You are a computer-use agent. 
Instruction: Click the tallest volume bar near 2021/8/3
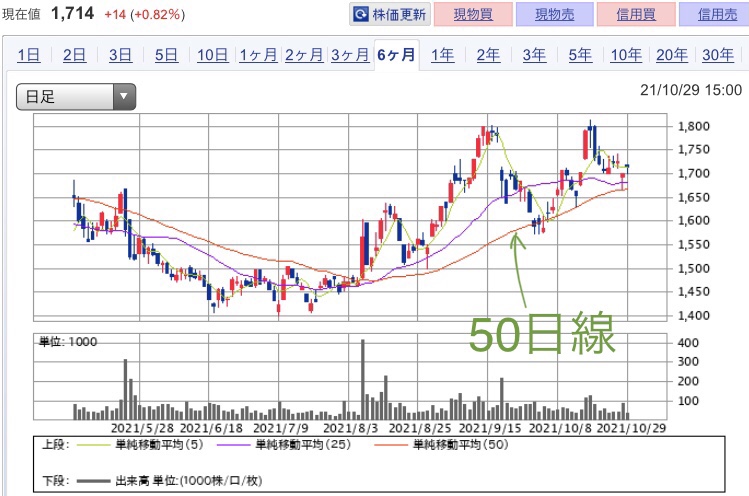363,379
